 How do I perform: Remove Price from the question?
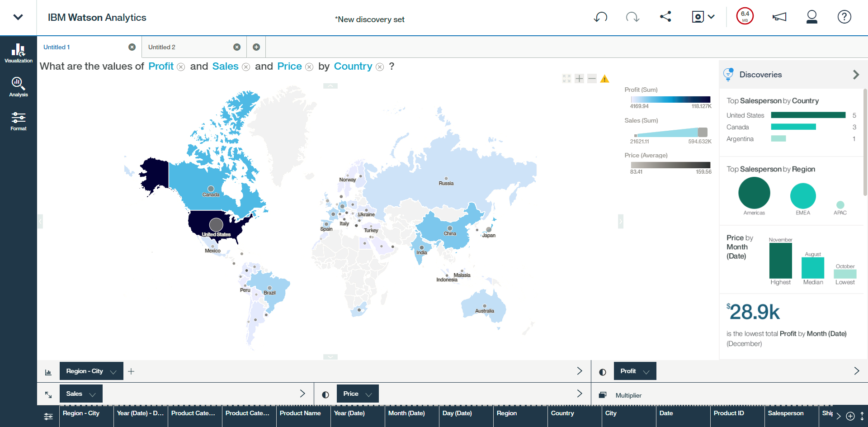click(x=309, y=67)
